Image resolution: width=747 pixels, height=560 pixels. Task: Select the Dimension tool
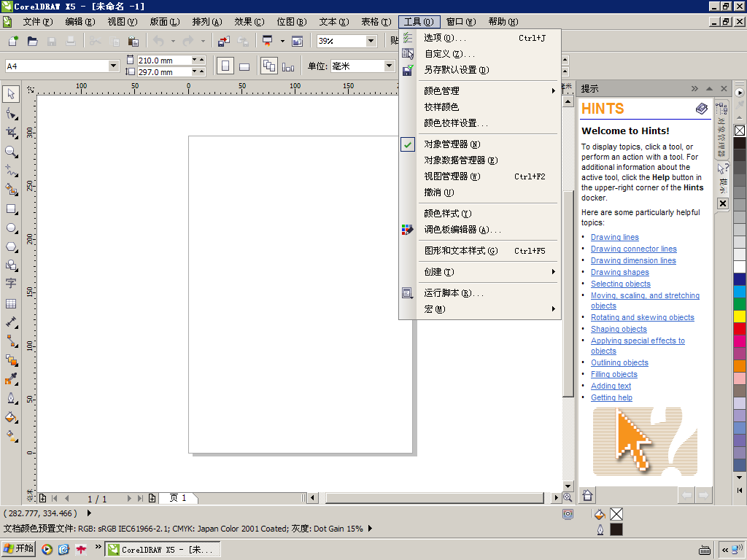coord(11,322)
